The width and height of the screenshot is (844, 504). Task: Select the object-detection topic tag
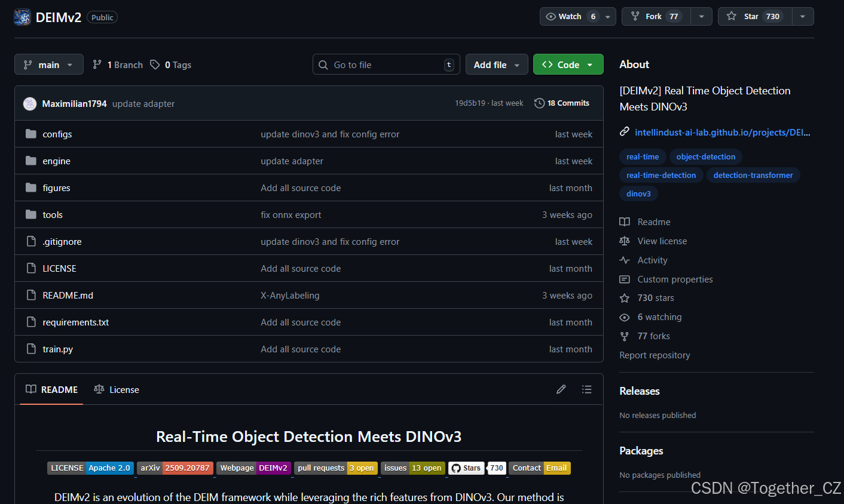(x=706, y=156)
